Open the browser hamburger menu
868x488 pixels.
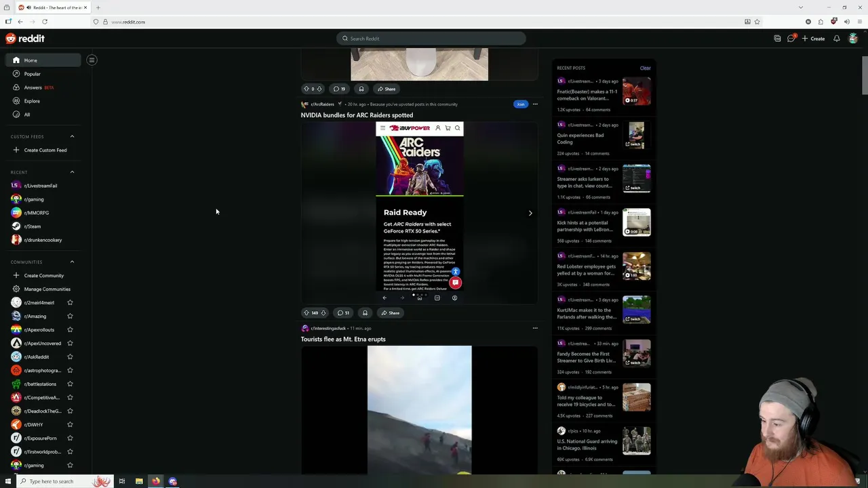(x=859, y=22)
